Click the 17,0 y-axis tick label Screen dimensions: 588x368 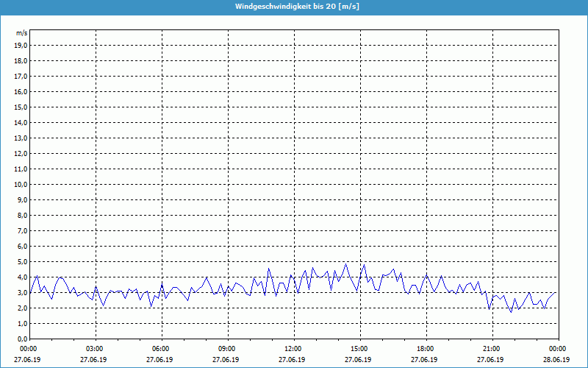(x=21, y=76)
